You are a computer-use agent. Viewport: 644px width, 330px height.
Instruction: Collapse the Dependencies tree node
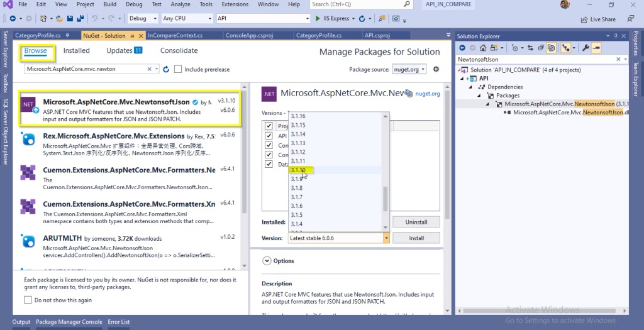click(470, 87)
